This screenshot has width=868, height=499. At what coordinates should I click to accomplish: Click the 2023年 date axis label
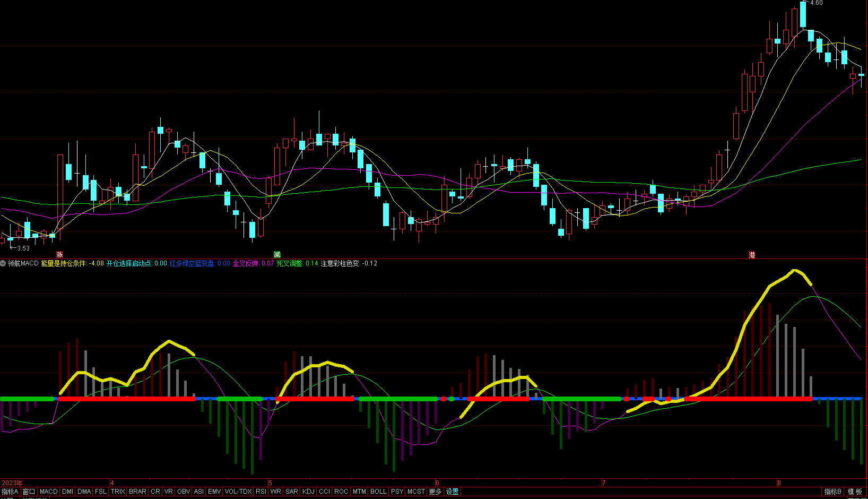point(12,483)
